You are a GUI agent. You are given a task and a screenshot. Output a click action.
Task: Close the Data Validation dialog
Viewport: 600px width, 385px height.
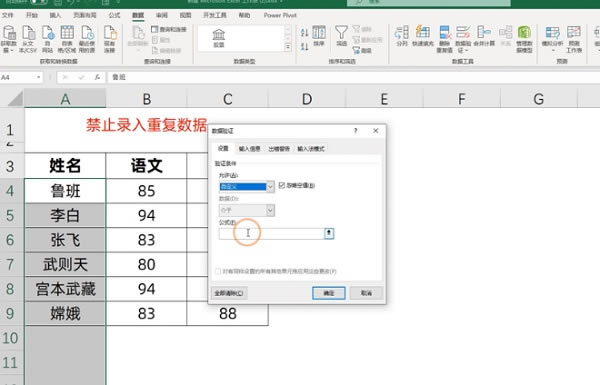[376, 131]
